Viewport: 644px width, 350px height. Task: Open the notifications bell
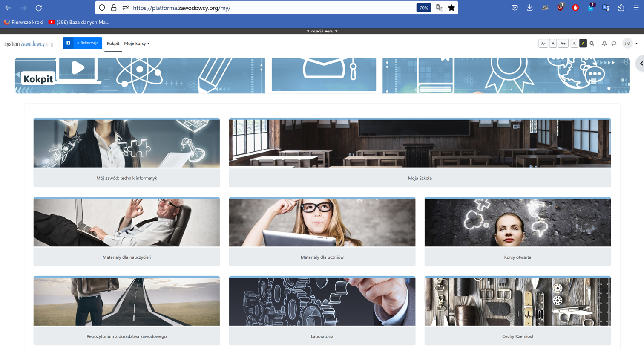pos(604,43)
